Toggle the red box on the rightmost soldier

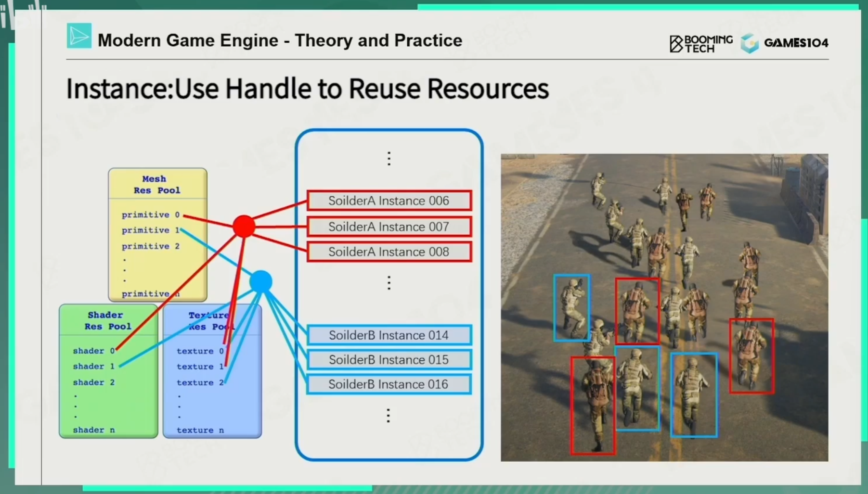751,356
